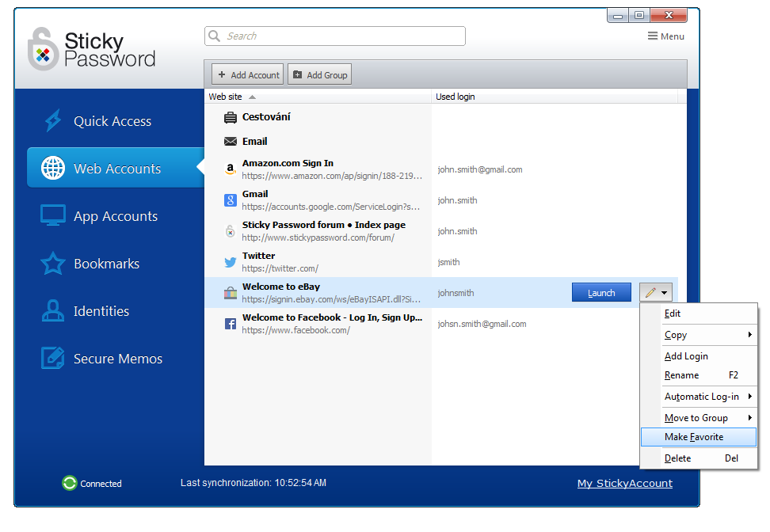Click the Last synchronization time text
Image resolution: width=770 pixels, height=532 pixels.
coord(253,483)
